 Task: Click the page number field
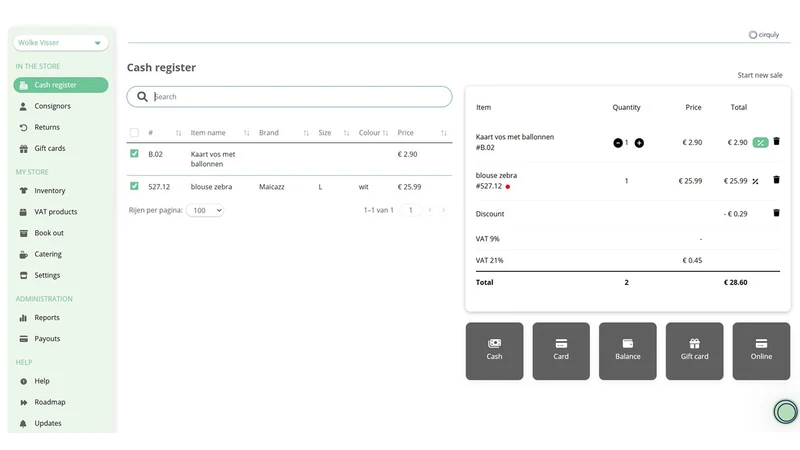411,210
